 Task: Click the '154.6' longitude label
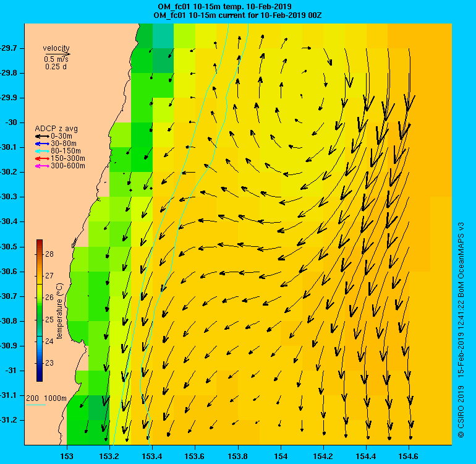click(x=409, y=456)
